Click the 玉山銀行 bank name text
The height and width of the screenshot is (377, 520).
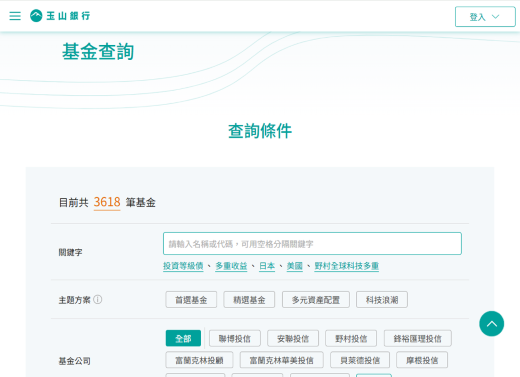tap(68, 16)
